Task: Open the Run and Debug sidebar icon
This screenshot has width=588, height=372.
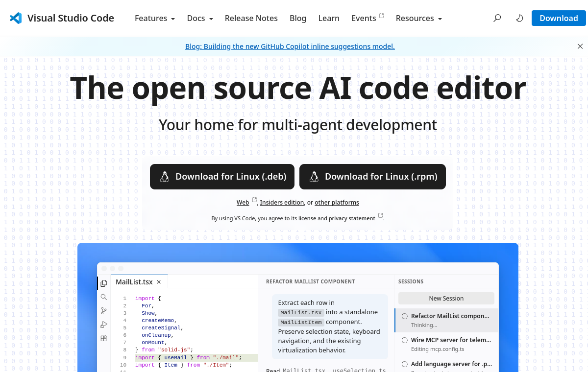Action: pos(103,325)
